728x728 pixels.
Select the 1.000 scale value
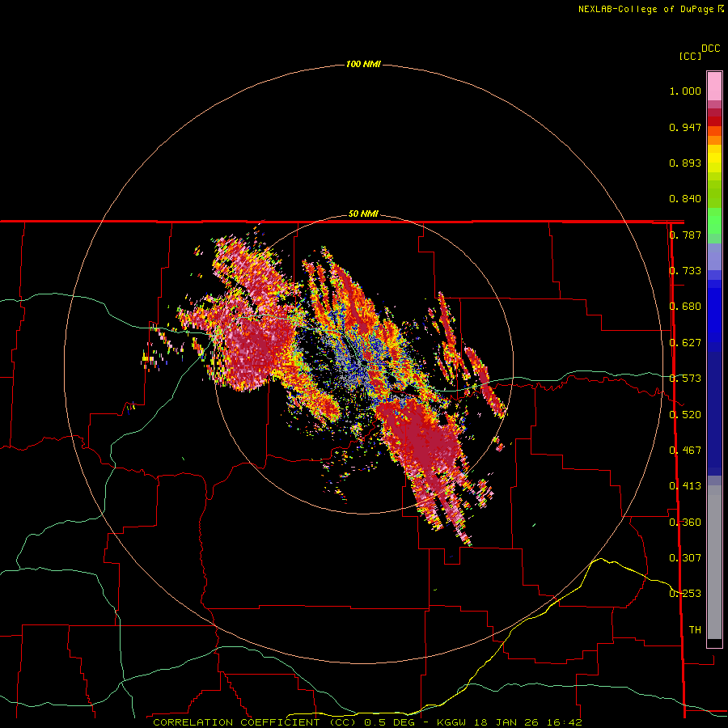coord(685,91)
